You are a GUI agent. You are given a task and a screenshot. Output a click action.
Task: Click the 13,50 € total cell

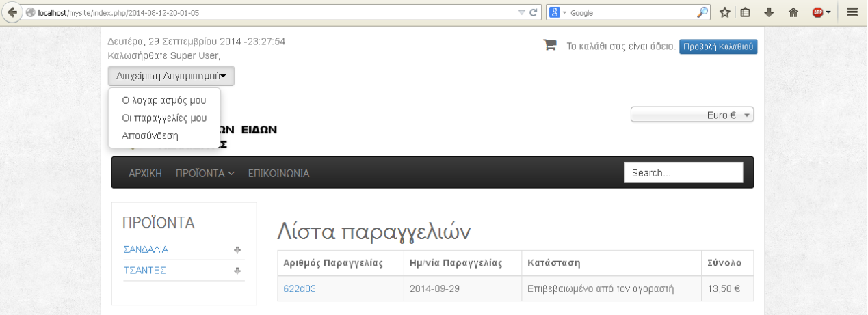pyautogui.click(x=728, y=289)
